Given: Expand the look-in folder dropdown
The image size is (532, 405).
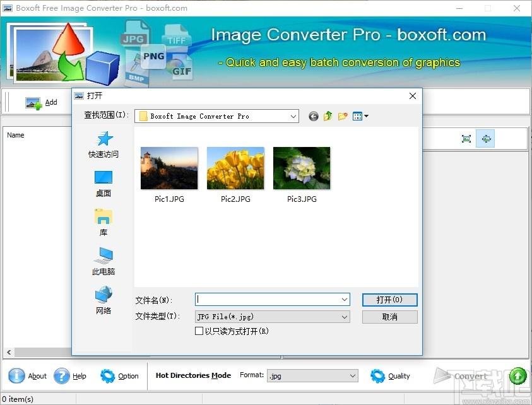Looking at the screenshot, I should coord(293,116).
